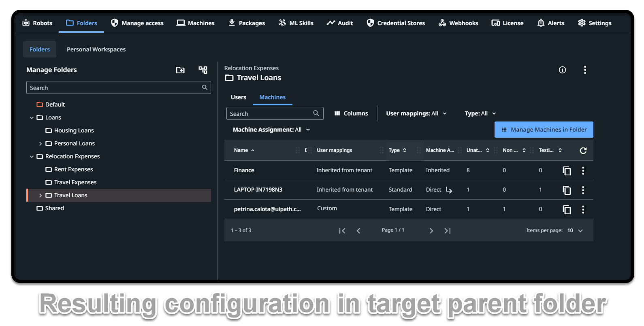Sort by Unattended runtimes column
Image resolution: width=644 pixels, height=326 pixels.
point(478,150)
